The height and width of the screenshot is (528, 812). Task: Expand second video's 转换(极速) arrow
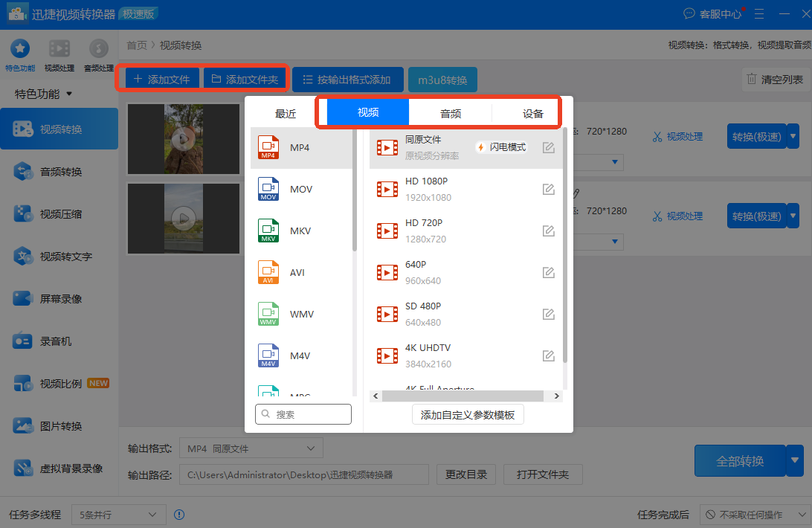(x=793, y=216)
